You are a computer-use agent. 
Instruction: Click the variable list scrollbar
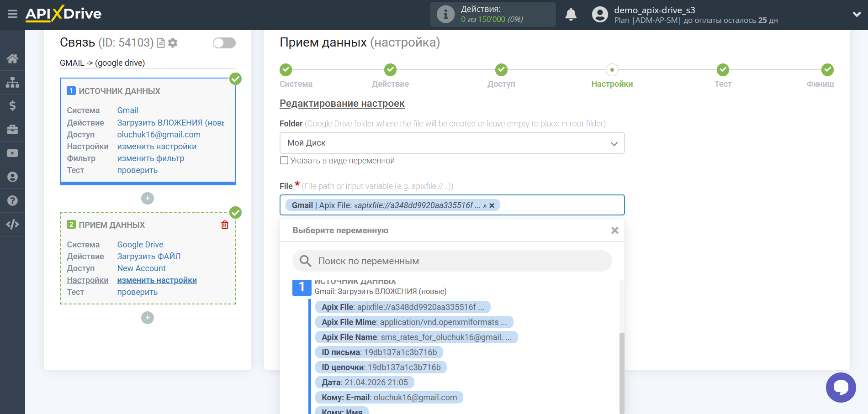[622, 373]
